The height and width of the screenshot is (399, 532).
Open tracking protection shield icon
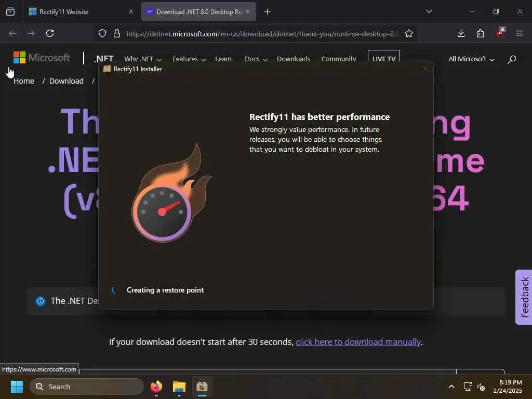(102, 34)
